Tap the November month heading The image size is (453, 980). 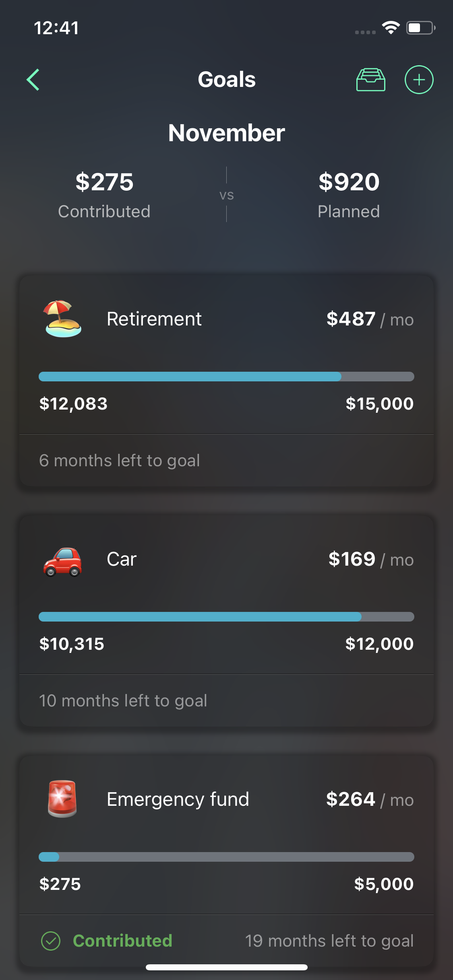pyautogui.click(x=226, y=133)
